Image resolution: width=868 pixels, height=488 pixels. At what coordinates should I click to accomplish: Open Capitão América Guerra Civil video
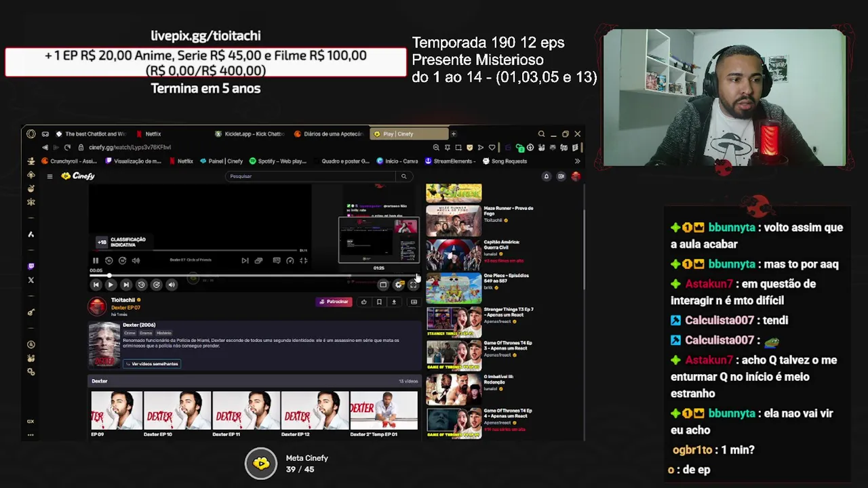[454, 255]
